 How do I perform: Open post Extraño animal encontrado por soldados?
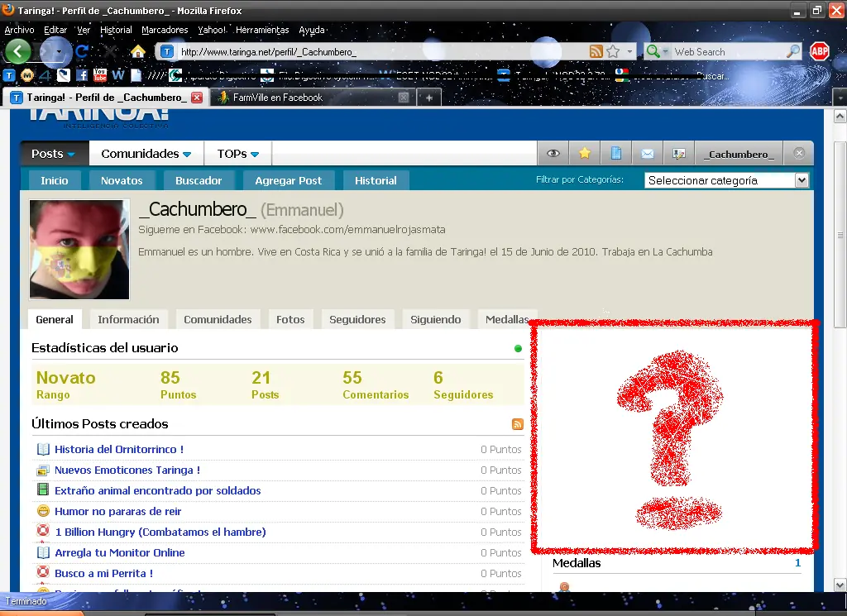click(158, 490)
